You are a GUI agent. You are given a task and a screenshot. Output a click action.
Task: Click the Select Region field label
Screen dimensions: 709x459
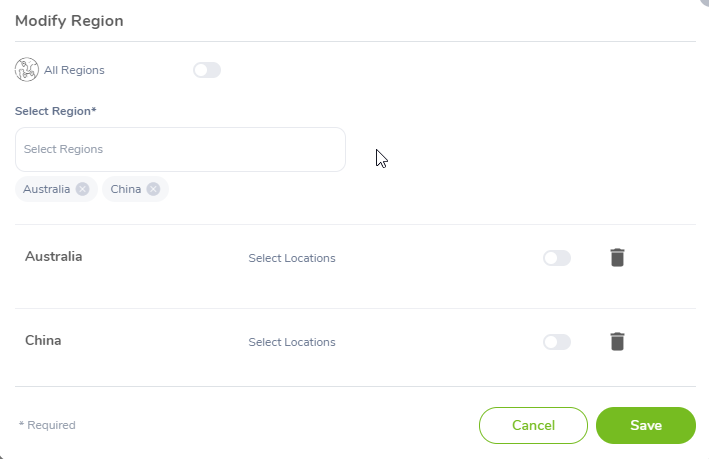click(56, 111)
